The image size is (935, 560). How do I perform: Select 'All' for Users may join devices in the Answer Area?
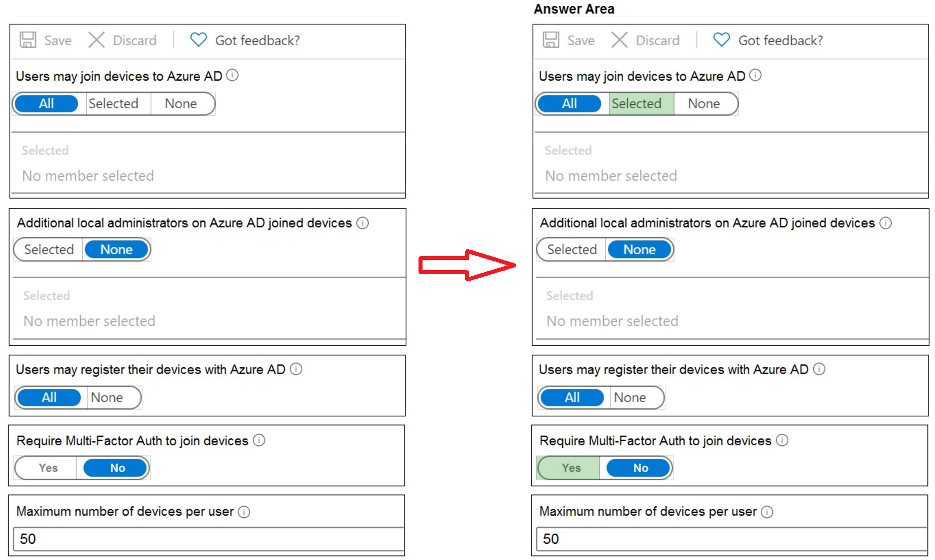(569, 104)
